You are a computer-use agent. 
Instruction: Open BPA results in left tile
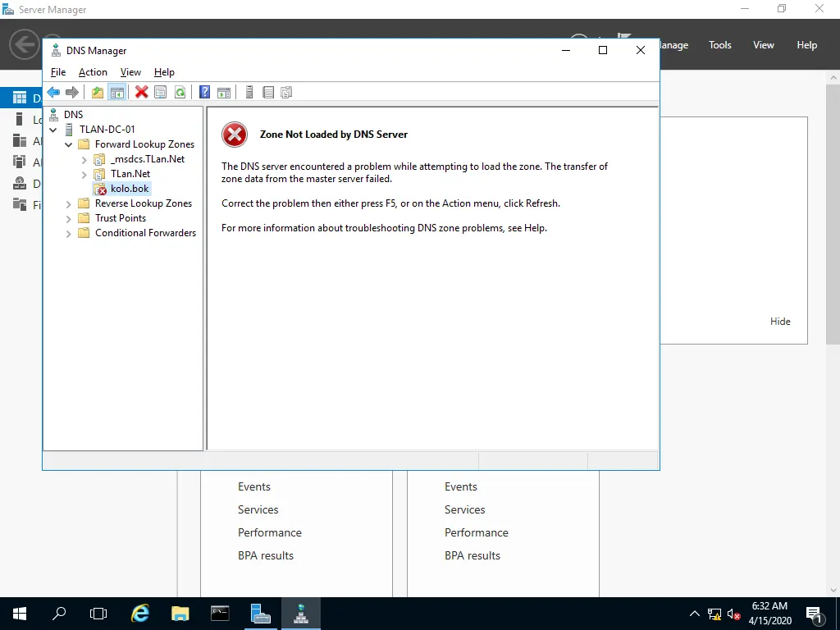click(x=266, y=555)
